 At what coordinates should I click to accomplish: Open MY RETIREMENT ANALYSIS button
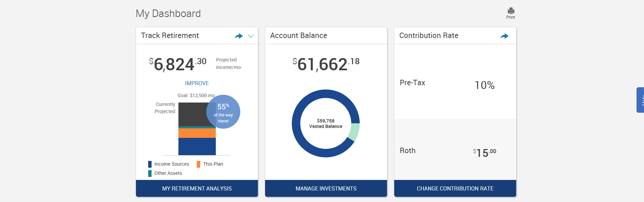[197, 188]
